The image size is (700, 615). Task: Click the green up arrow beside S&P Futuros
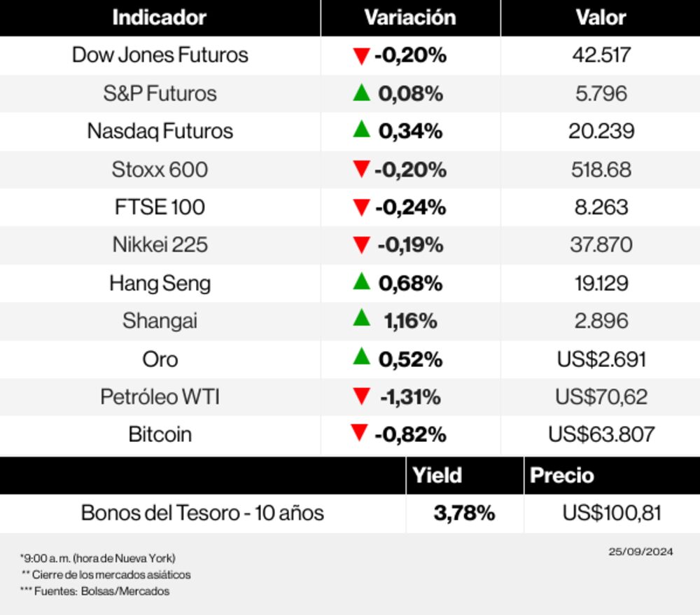[361, 92]
